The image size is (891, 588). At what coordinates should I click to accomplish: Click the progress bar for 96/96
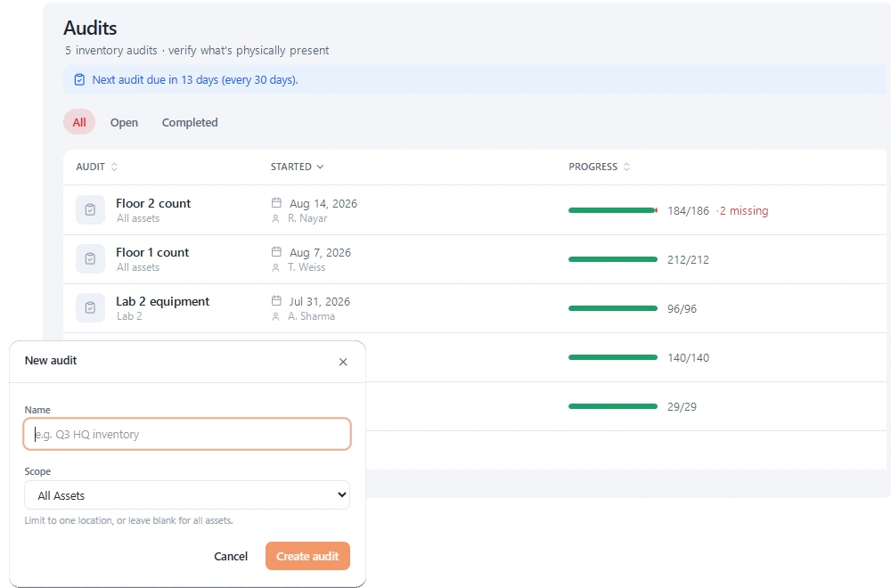[x=613, y=308]
